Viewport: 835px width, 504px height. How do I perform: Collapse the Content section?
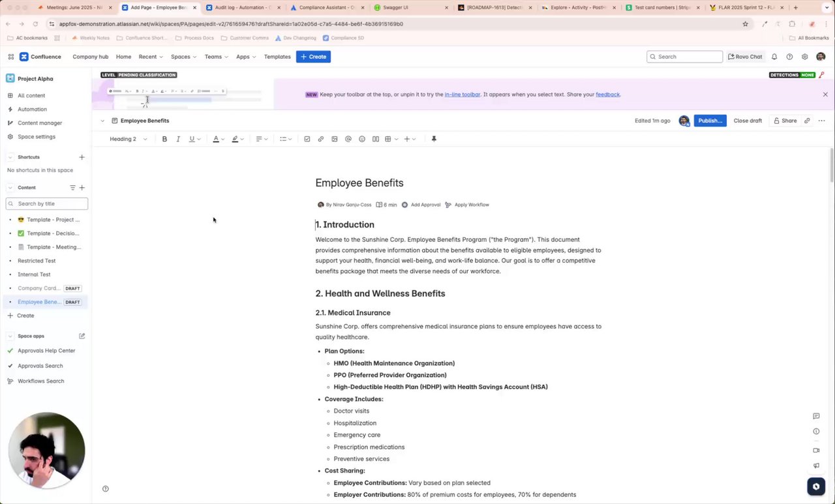(10, 188)
